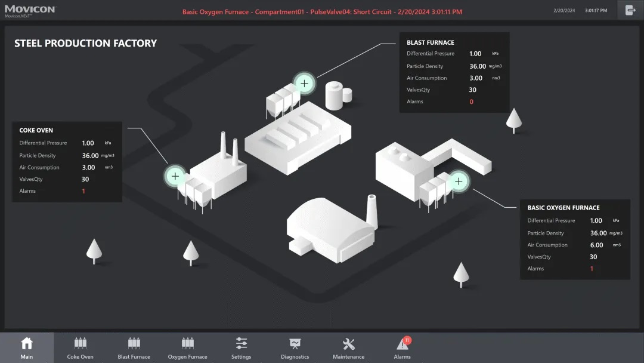Screen dimensions: 644x363
Task: Click the Coke Oven info panel title
Action: (36, 130)
